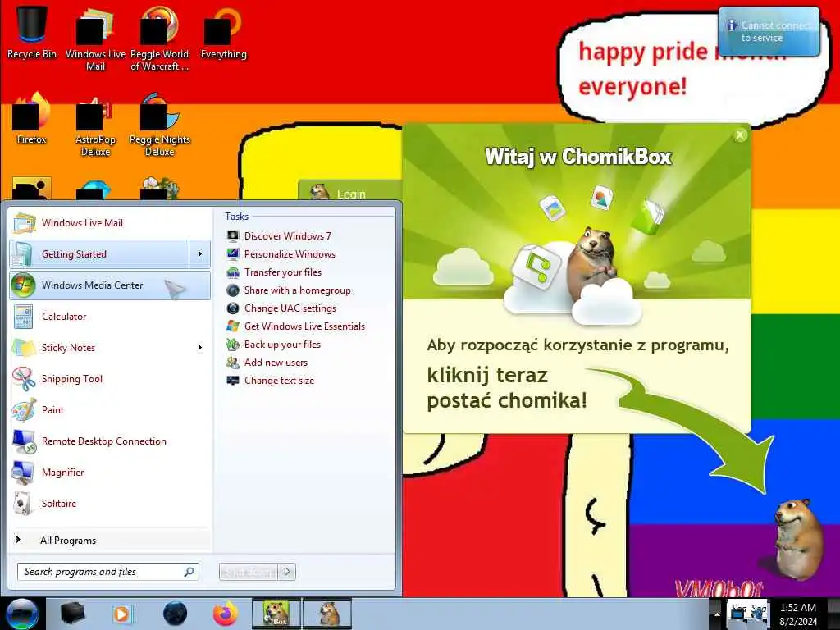Click the Search programs and files box
Image resolution: width=840 pixels, height=630 pixels.
pos(107,572)
